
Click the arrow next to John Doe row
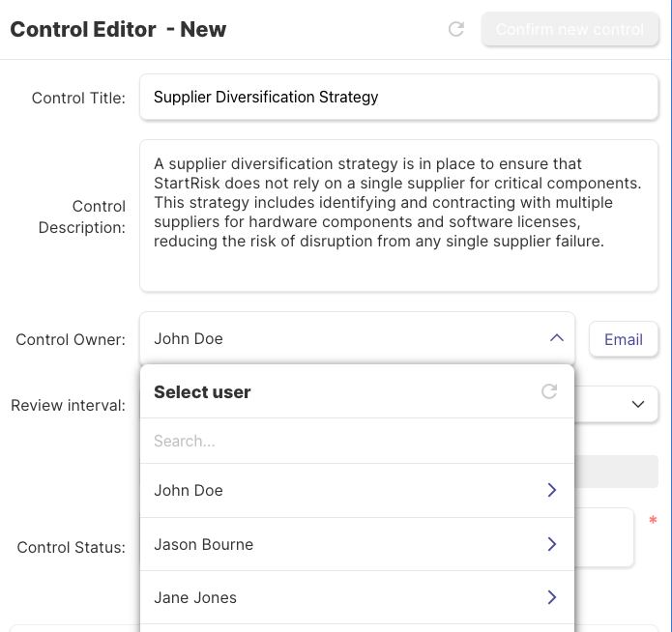click(x=552, y=490)
